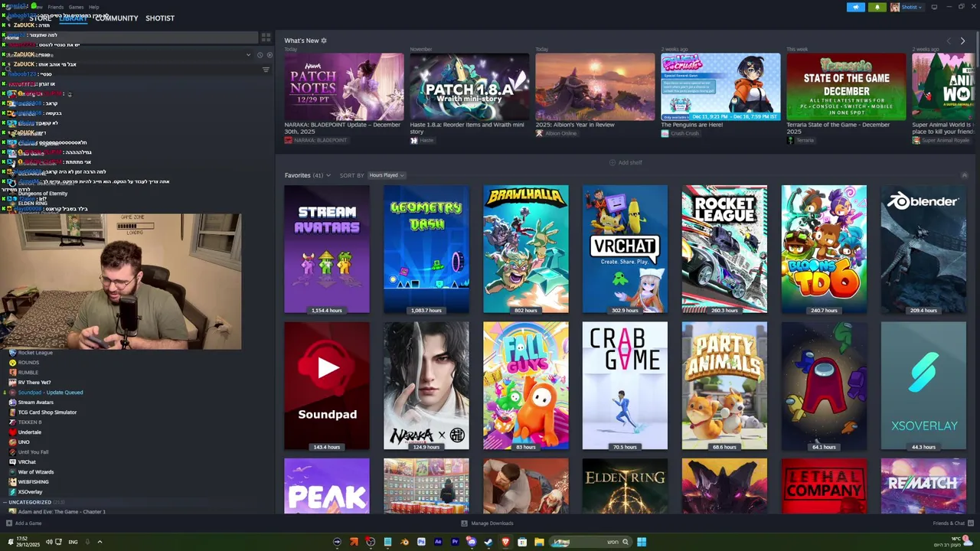The image size is (980, 551).
Task: Open Steam announcements megaphone button
Action: 856,7
